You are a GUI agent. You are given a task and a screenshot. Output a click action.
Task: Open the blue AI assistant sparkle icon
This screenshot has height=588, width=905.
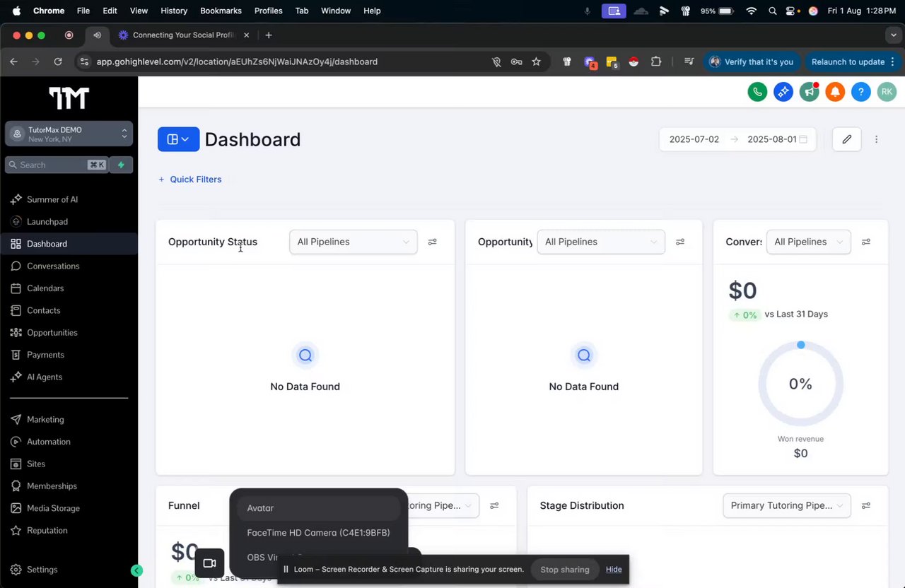(783, 92)
